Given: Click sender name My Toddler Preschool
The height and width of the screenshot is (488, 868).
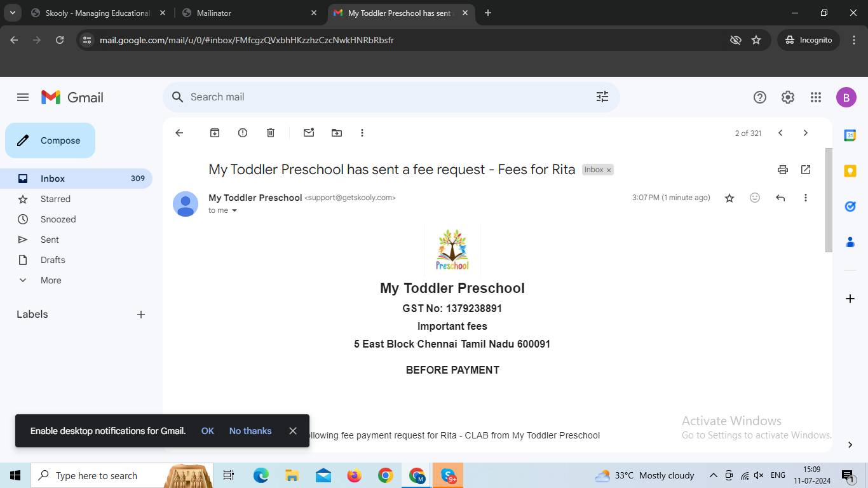Looking at the screenshot, I should pos(255,198).
